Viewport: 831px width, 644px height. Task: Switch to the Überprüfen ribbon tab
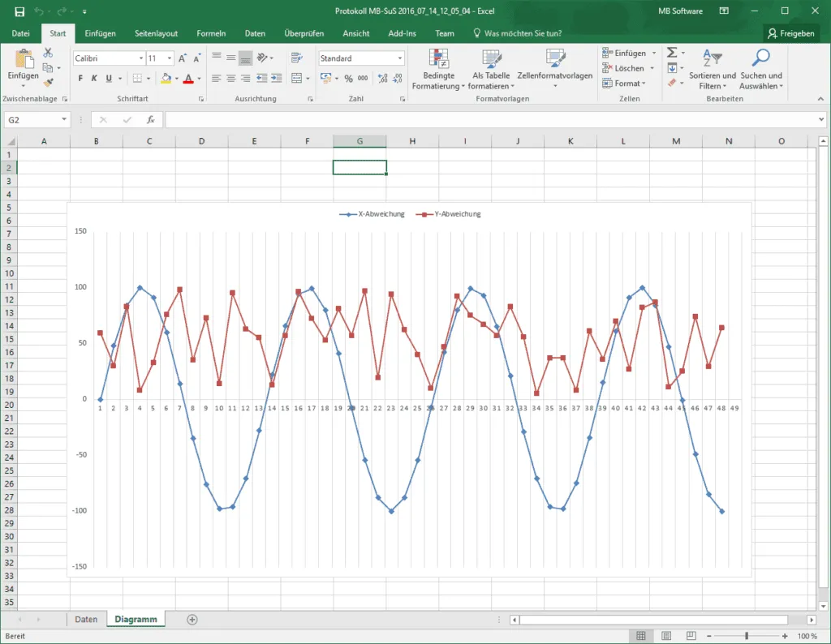coord(304,33)
